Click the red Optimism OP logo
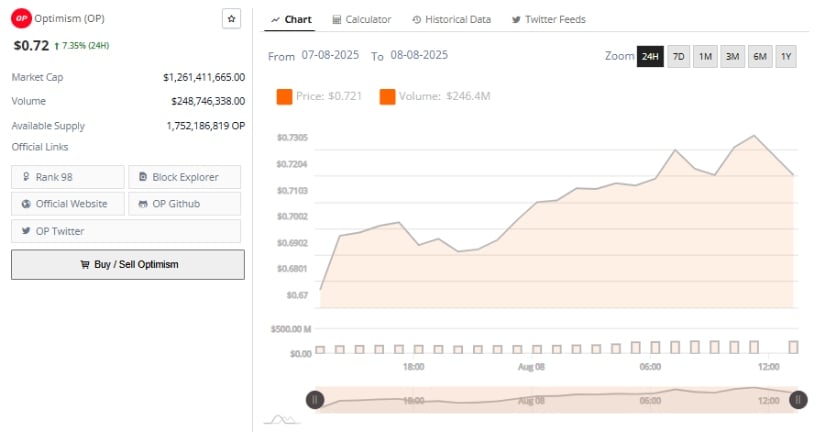The height and width of the screenshot is (432, 825). [x=21, y=18]
